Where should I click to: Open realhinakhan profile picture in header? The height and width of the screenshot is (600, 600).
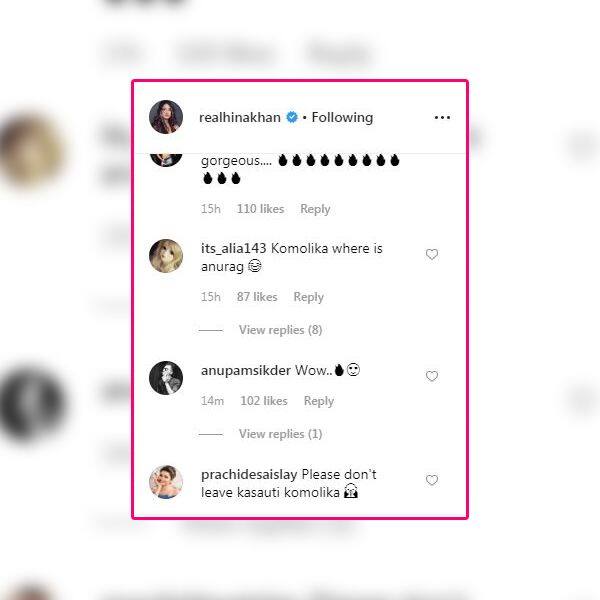pyautogui.click(x=166, y=117)
